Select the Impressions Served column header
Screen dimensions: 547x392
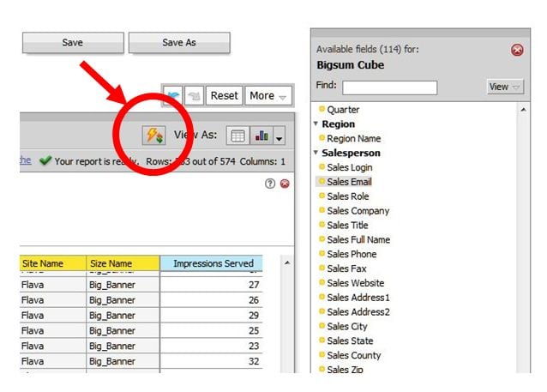(212, 263)
